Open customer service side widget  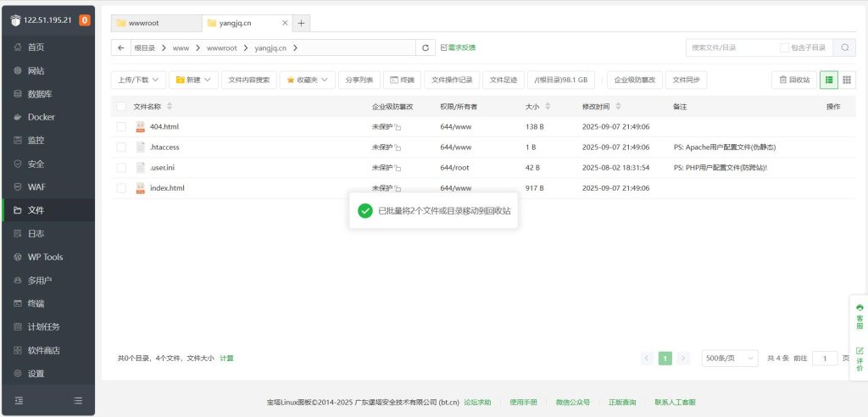860,316
